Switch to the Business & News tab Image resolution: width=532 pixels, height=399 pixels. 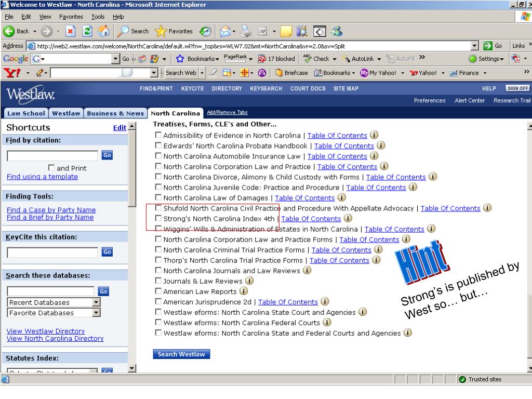click(x=115, y=113)
